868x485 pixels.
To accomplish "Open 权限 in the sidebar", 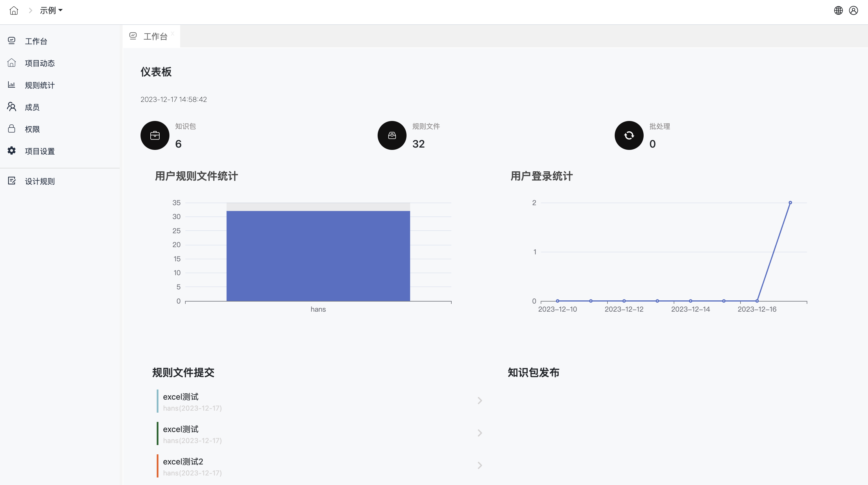I will point(32,129).
